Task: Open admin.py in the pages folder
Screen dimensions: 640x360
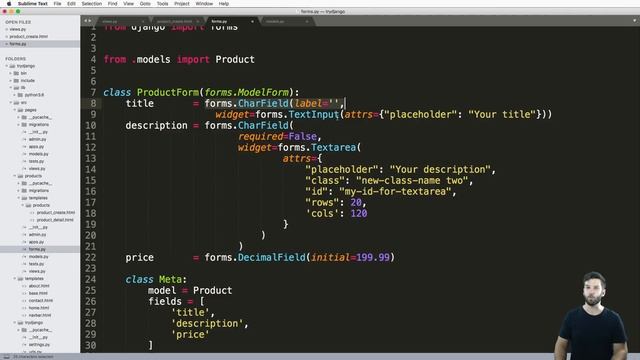Action: (37, 139)
